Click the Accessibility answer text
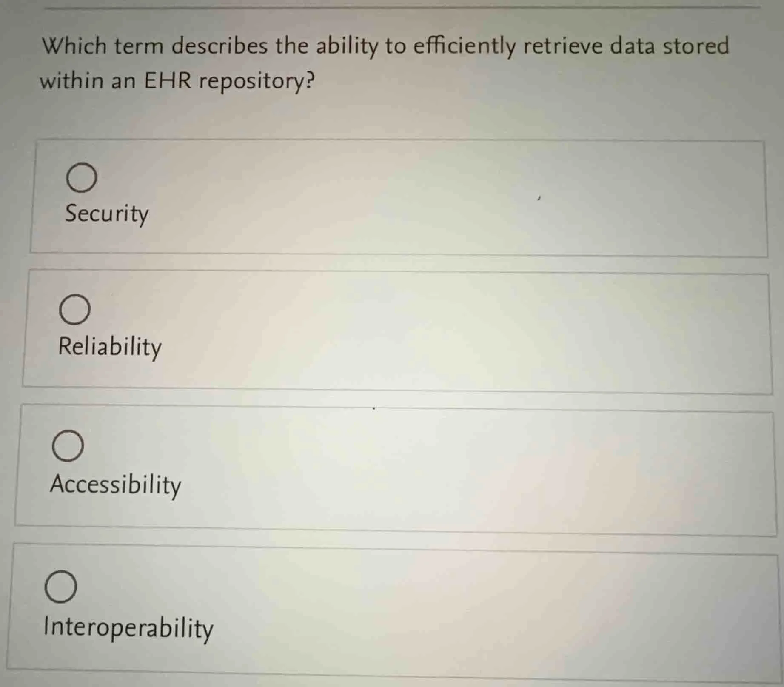 pos(116,485)
